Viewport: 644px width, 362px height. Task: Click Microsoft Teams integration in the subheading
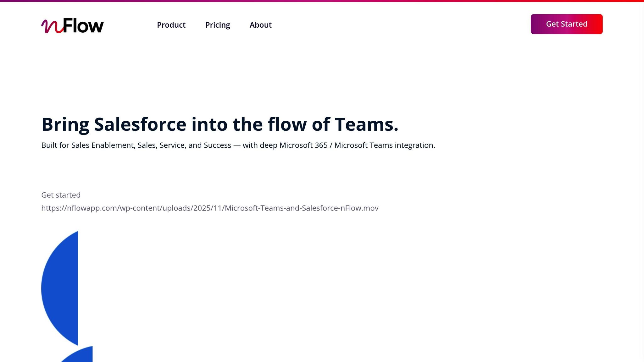click(385, 145)
